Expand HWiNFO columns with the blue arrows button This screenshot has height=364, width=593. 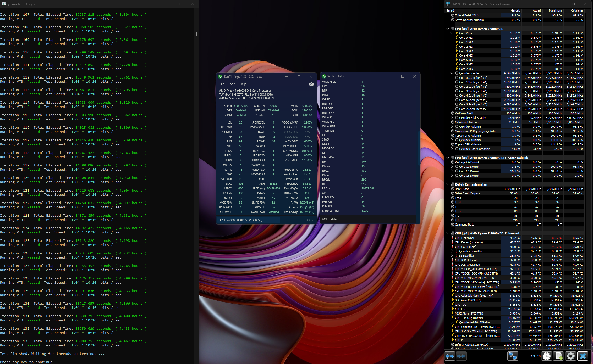tap(450, 356)
